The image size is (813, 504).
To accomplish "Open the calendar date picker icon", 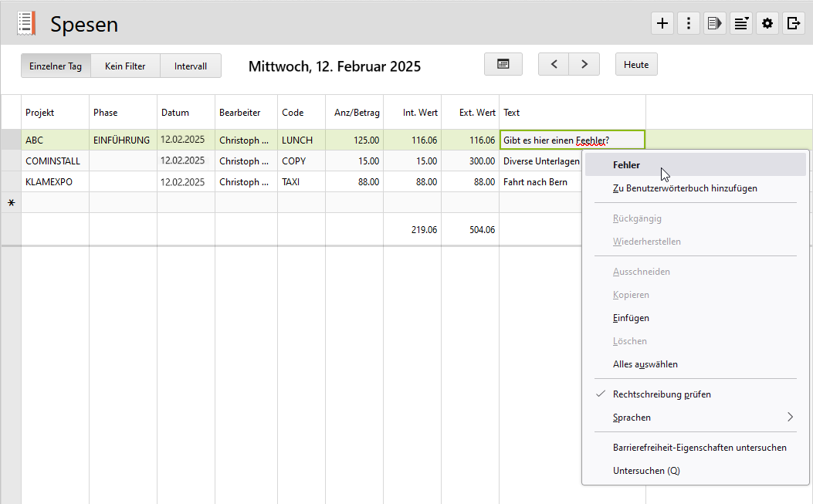I will point(503,64).
